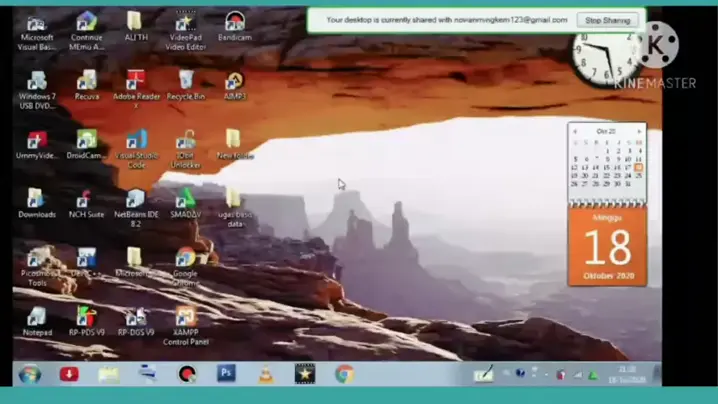
Task: Open the SMADAV antivirus shortcut
Action: point(185,199)
